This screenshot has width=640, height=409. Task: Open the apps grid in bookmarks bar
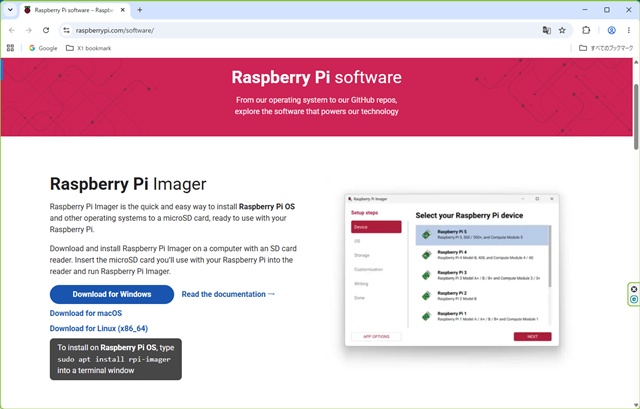[x=10, y=48]
